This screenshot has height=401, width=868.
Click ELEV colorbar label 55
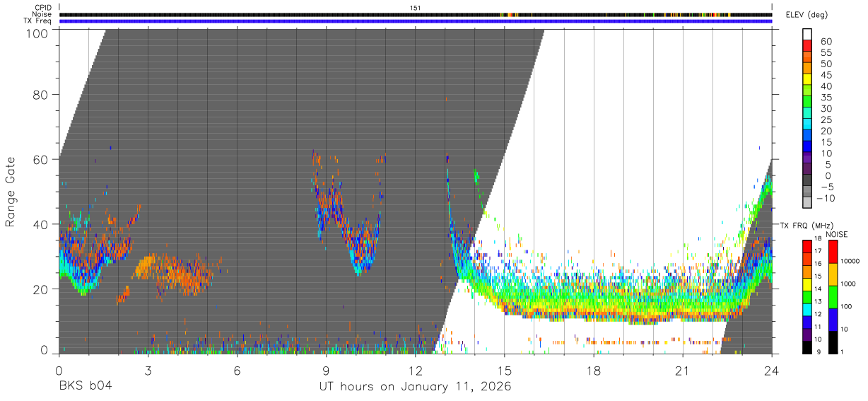point(826,52)
